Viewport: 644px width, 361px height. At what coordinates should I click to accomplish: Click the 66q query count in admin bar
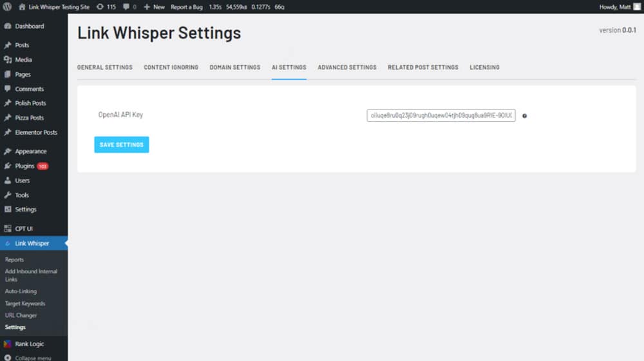[279, 7]
